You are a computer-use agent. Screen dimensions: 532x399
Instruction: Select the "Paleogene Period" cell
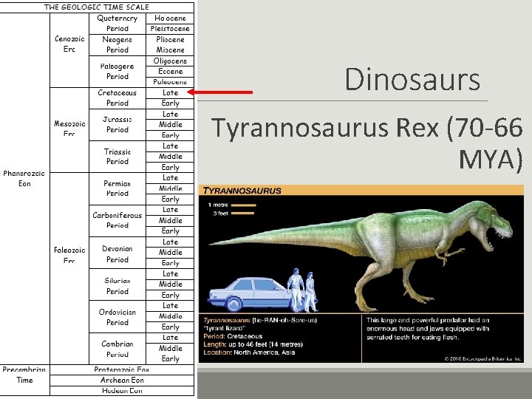click(x=117, y=72)
